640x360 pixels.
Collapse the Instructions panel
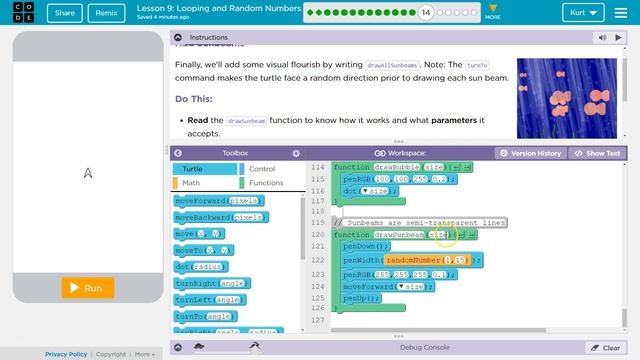click(x=178, y=38)
